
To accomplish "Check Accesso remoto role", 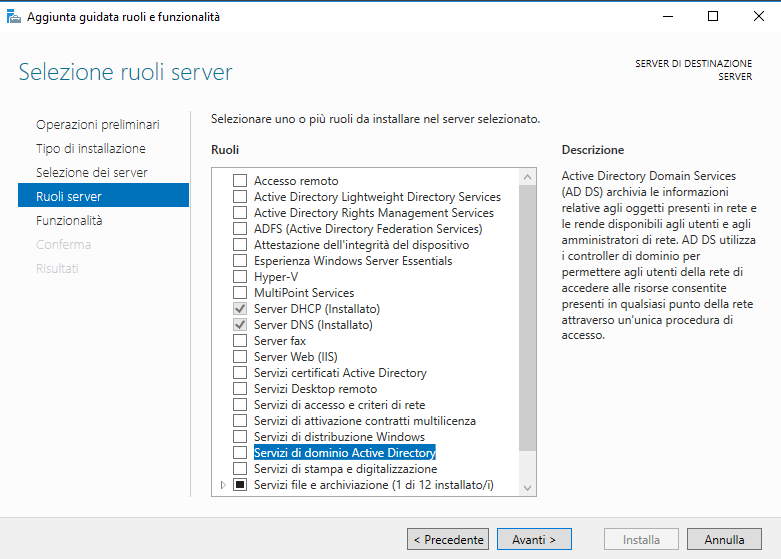I will click(240, 180).
